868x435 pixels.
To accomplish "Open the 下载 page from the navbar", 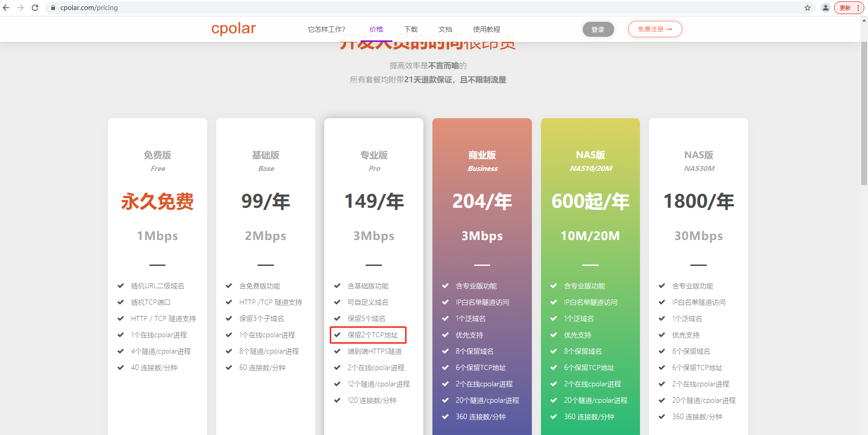I will click(410, 29).
